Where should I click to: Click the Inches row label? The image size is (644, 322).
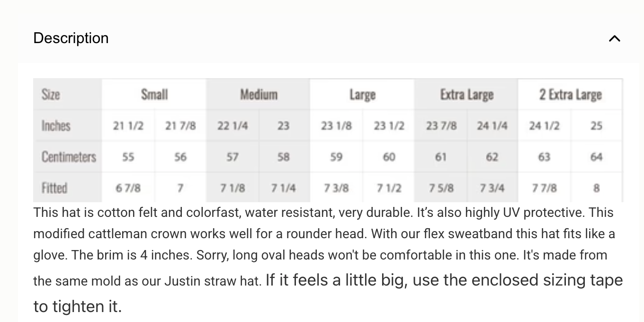tap(56, 125)
